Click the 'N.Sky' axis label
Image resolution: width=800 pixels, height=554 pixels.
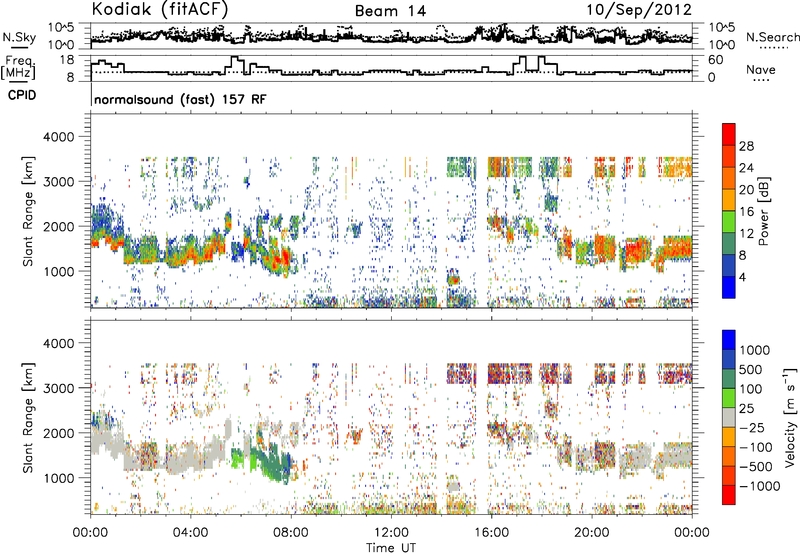[x=19, y=37]
